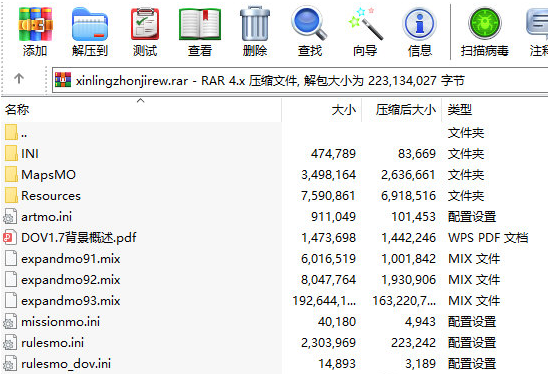Click packed size '3,189' of rulesmo_dov.ini
The height and width of the screenshot is (374, 551).
click(420, 364)
